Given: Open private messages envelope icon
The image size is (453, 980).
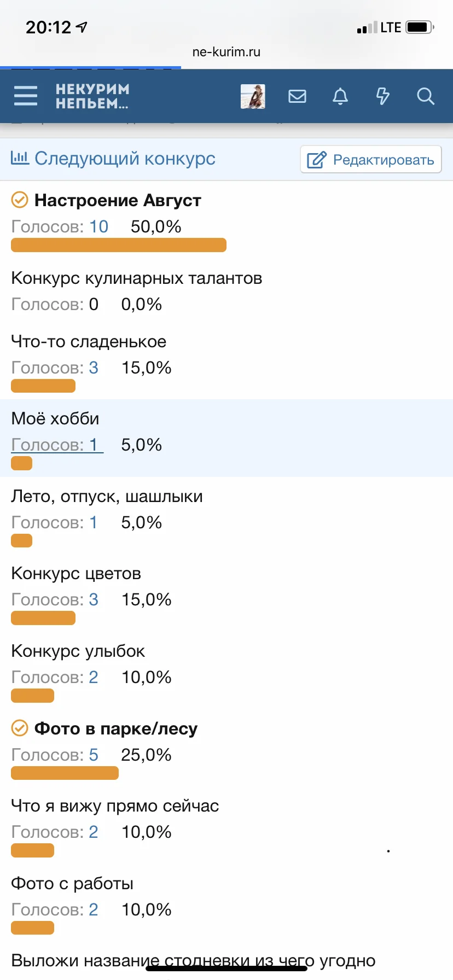Looking at the screenshot, I should tap(297, 96).
